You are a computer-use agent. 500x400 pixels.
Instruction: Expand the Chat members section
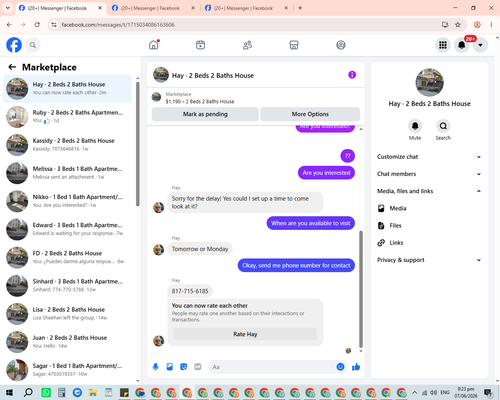[430, 174]
